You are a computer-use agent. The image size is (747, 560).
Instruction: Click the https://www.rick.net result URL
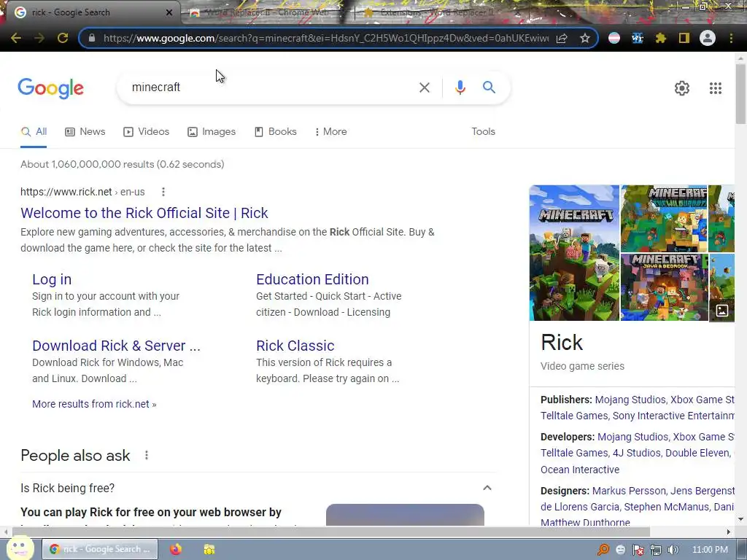click(66, 192)
